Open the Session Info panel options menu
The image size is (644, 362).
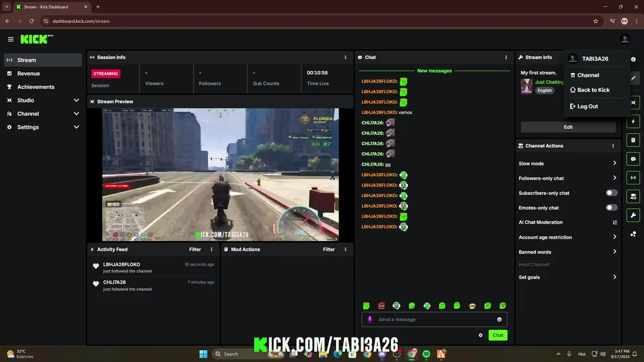[345, 57]
